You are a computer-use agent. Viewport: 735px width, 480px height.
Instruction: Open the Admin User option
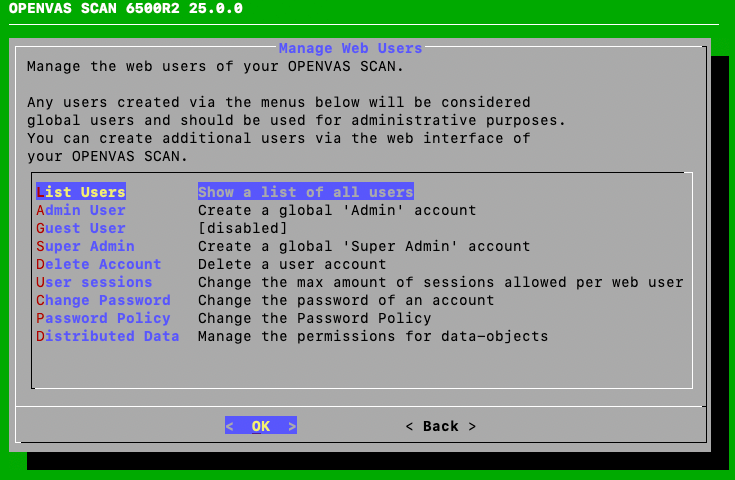pyautogui.click(x=81, y=210)
